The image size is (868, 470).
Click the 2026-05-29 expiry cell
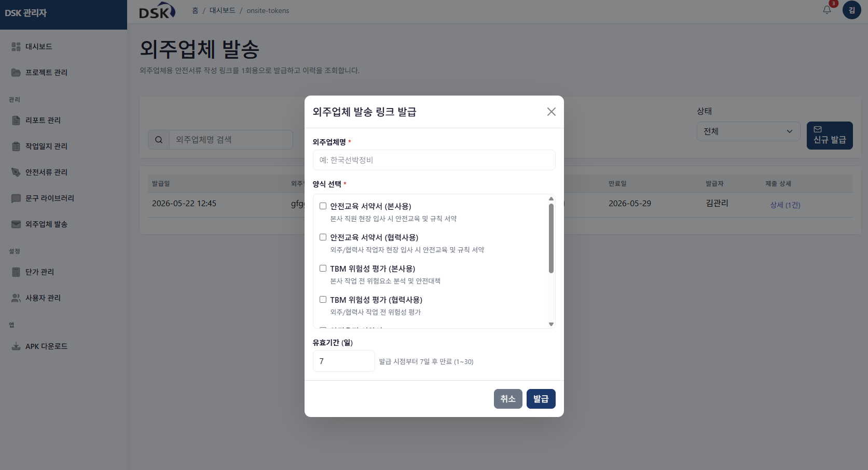630,204
